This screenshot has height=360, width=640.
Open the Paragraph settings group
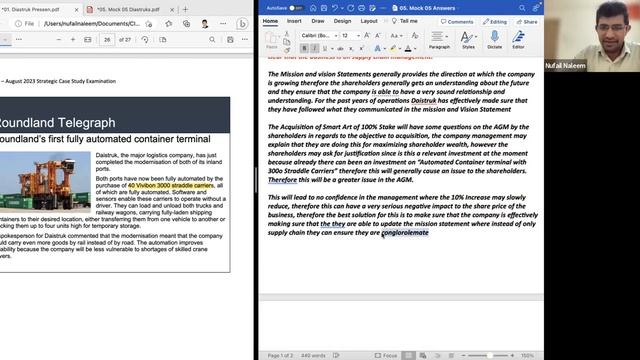[439, 40]
